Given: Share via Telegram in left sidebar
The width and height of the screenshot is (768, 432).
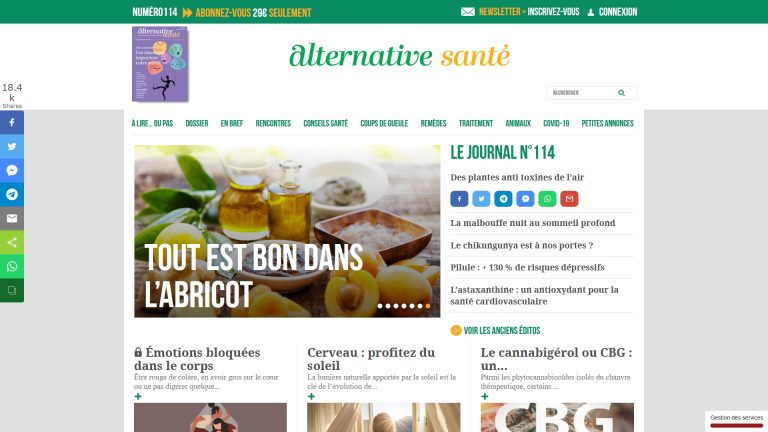Looking at the screenshot, I should (12, 194).
